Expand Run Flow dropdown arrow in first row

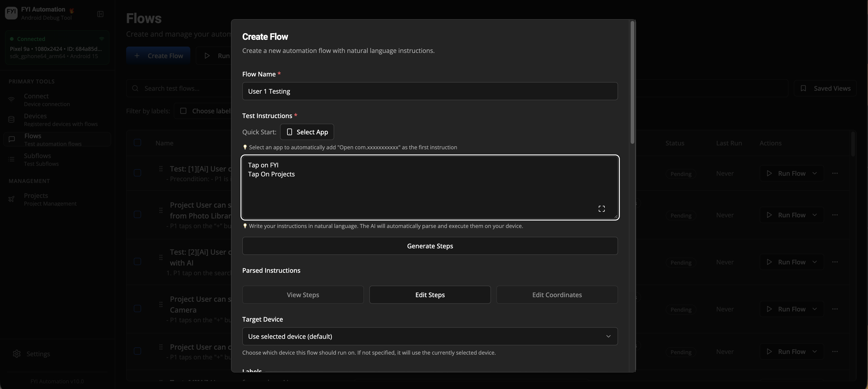pyautogui.click(x=814, y=173)
